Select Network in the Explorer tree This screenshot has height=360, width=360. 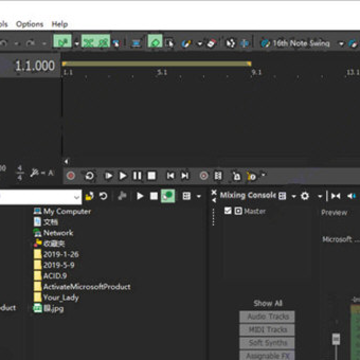tap(53, 233)
